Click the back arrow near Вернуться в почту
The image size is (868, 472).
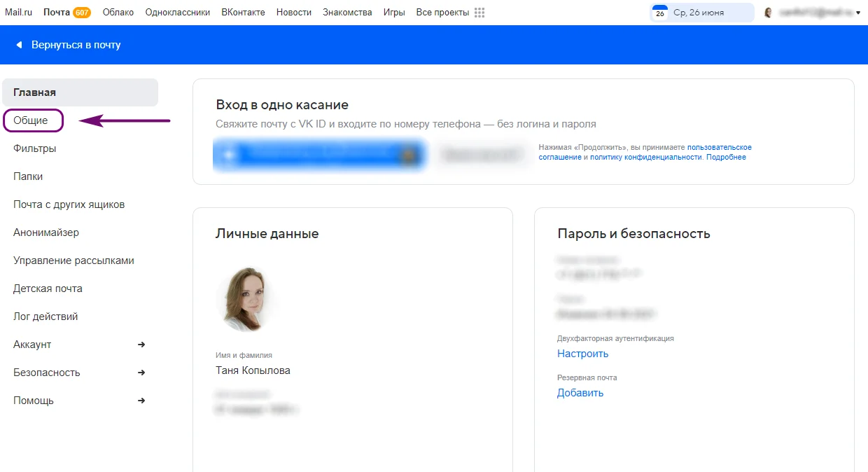click(x=19, y=45)
